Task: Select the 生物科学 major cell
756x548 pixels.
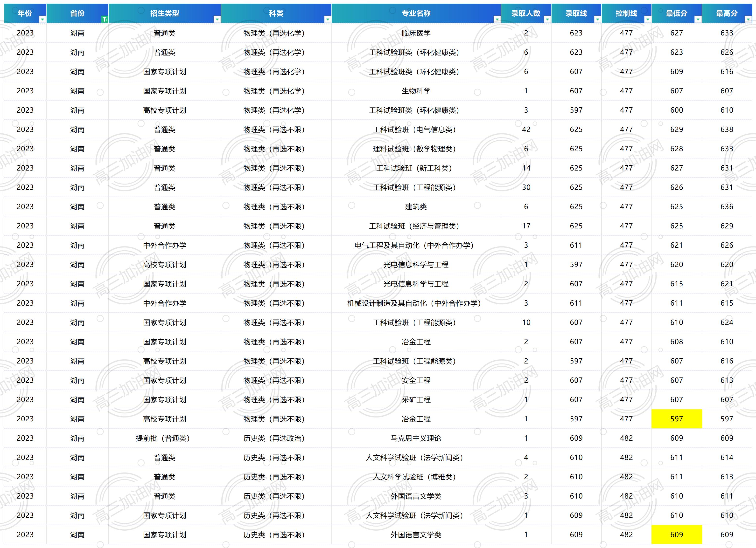Action: [x=416, y=91]
